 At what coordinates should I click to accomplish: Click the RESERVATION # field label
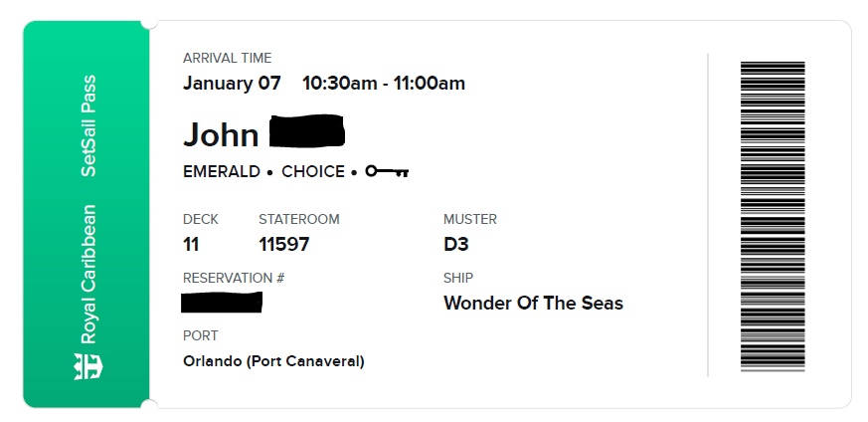click(234, 278)
